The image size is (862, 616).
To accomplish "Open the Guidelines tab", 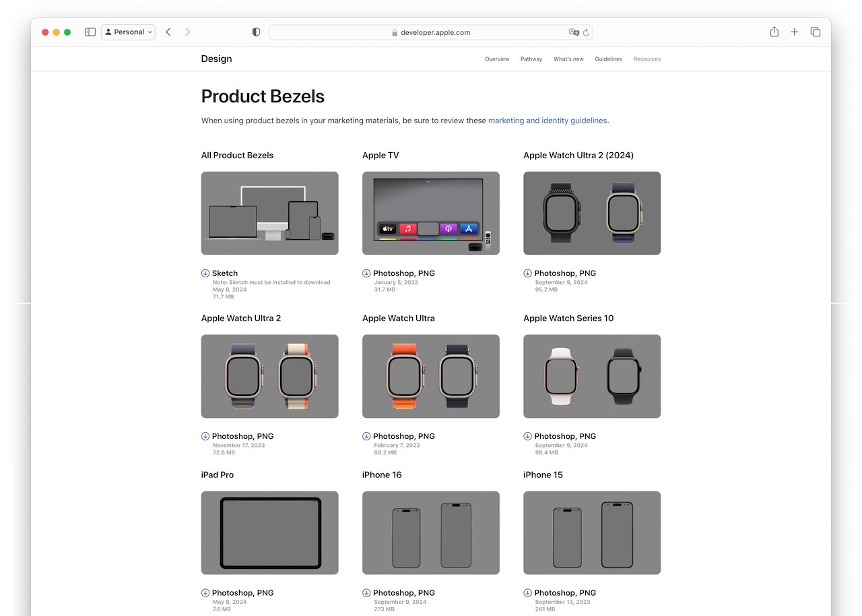I will pos(608,59).
